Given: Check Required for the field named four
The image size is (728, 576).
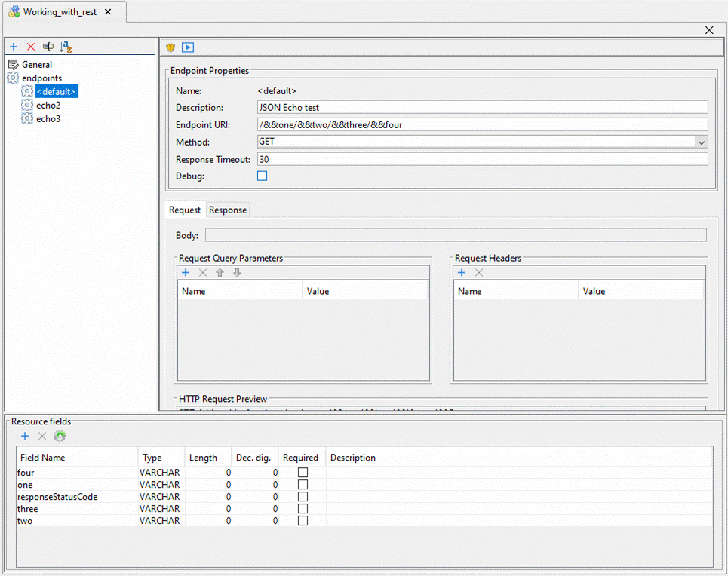Looking at the screenshot, I should point(303,473).
